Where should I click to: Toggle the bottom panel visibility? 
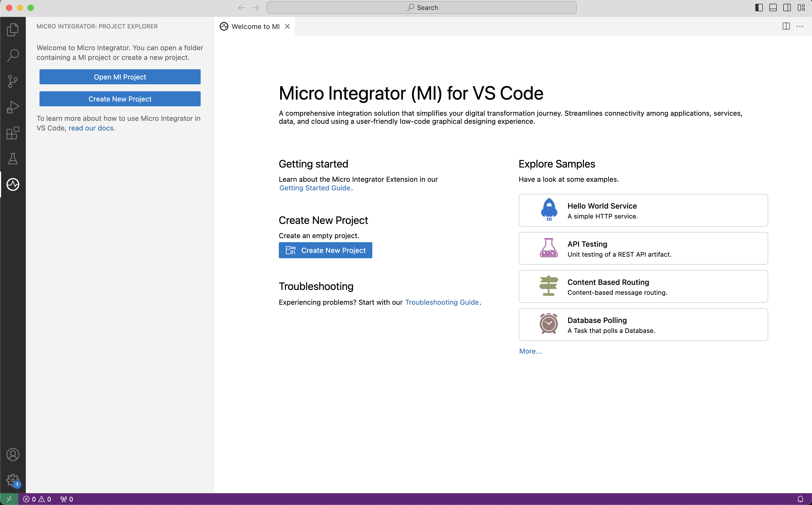773,8
